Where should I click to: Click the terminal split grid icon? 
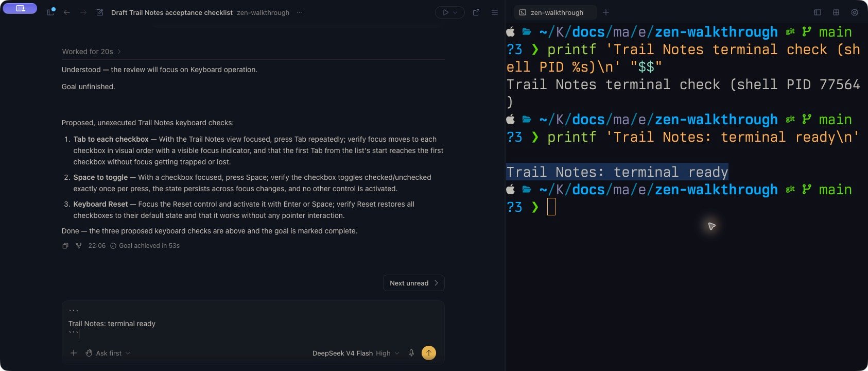[x=836, y=12]
